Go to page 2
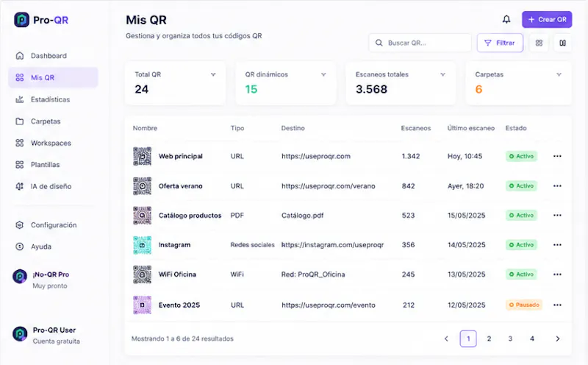588x365 pixels. point(489,339)
